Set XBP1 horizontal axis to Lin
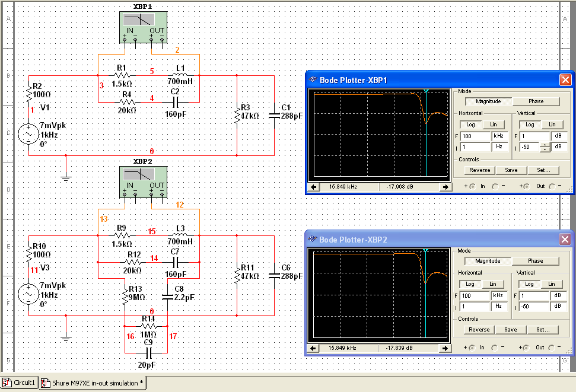 click(494, 125)
